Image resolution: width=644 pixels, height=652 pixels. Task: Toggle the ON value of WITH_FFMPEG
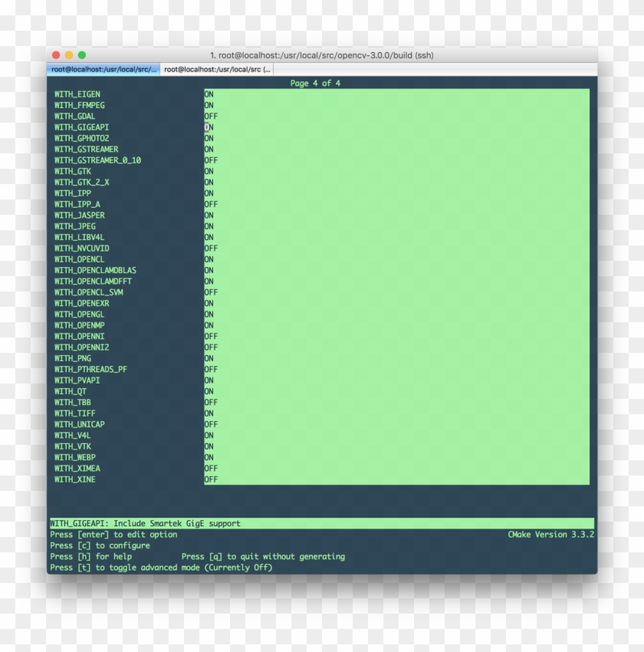pos(209,106)
